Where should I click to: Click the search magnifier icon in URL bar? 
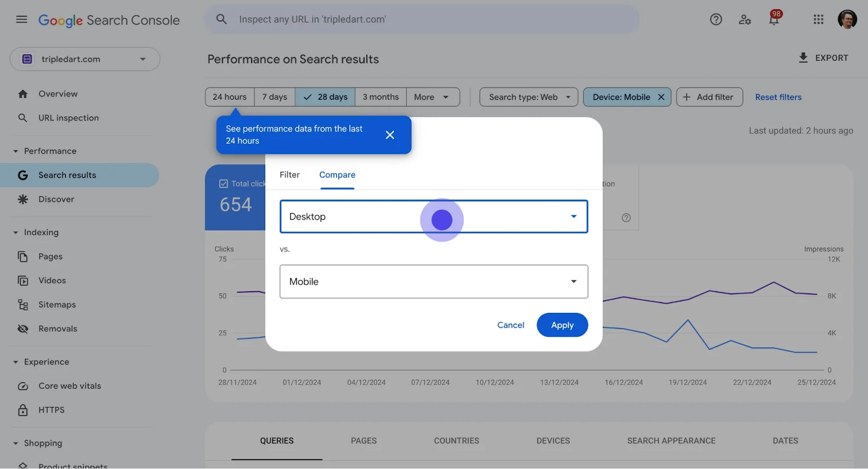point(221,20)
